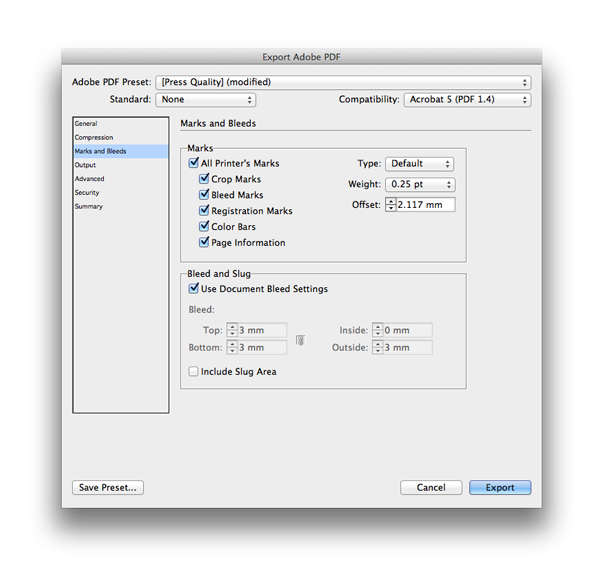This screenshot has width=600, height=571.
Task: Select Compression in the category list
Action: (x=121, y=137)
